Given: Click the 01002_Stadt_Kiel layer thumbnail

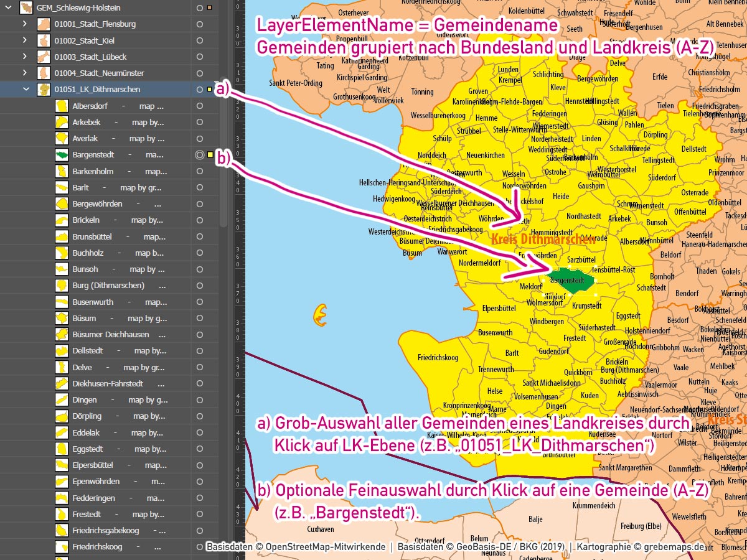Looking at the screenshot, I should pyautogui.click(x=44, y=40).
